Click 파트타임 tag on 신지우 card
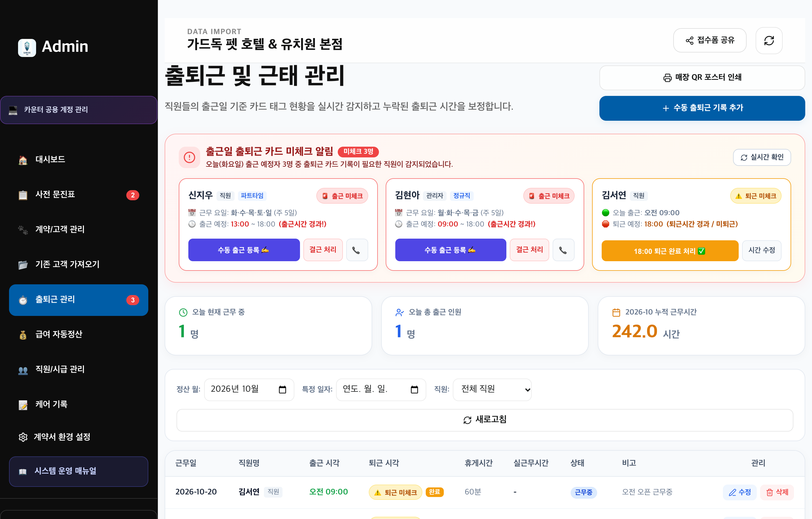This screenshot has height=519, width=812. click(252, 196)
